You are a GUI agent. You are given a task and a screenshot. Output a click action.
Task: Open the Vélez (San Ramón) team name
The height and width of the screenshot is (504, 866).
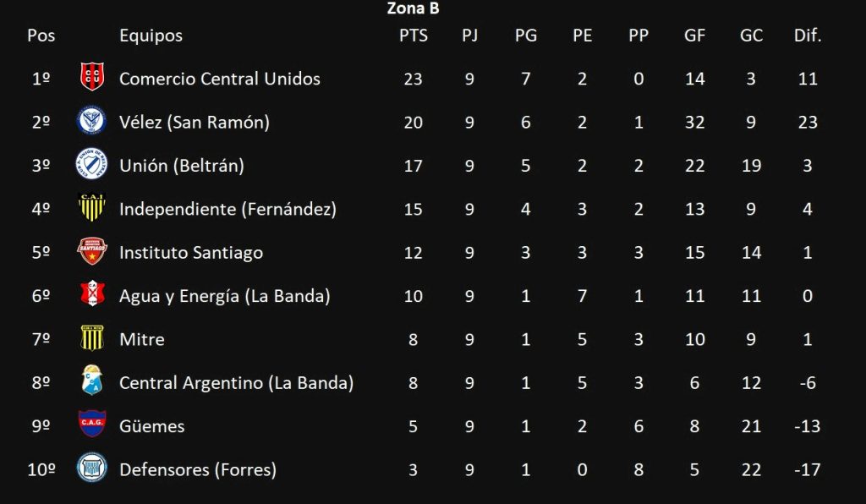click(x=195, y=122)
